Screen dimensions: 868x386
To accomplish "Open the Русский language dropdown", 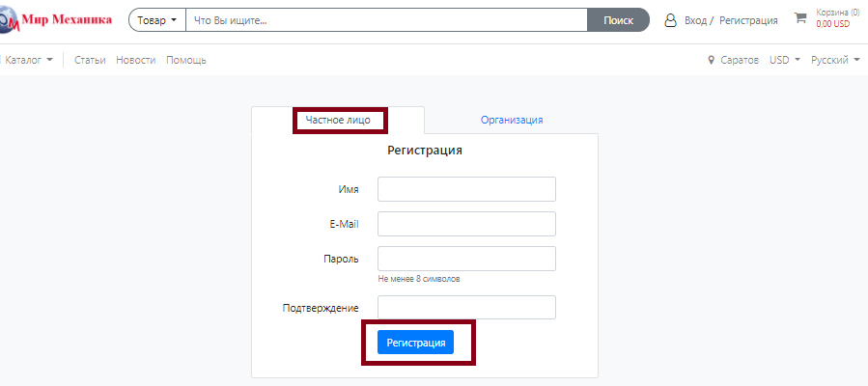I will [x=835, y=60].
